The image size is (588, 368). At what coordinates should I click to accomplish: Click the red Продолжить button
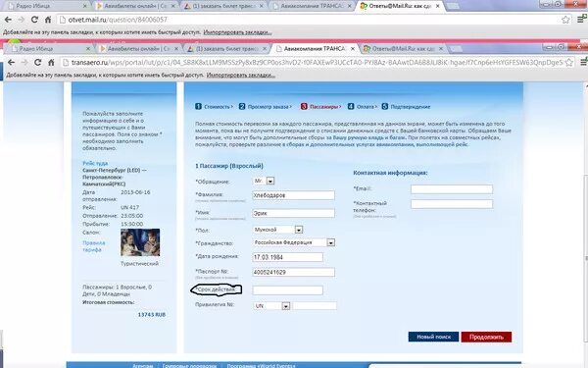click(486, 337)
